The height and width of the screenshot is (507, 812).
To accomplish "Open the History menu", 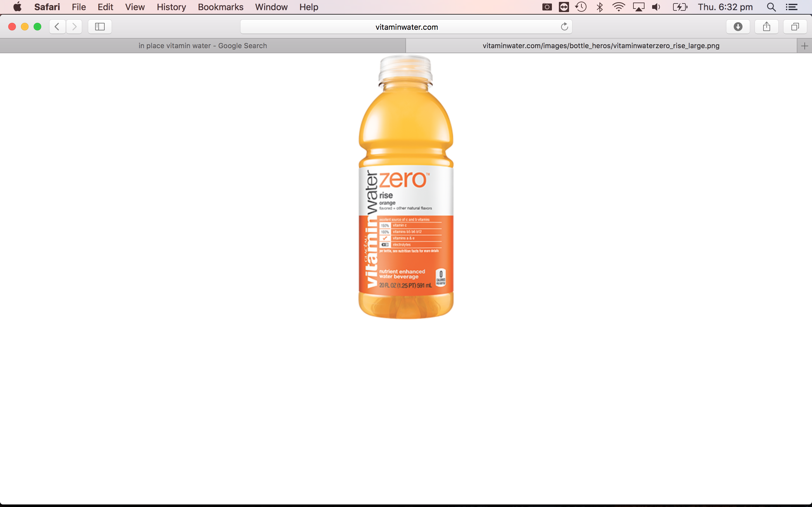I will point(171,7).
